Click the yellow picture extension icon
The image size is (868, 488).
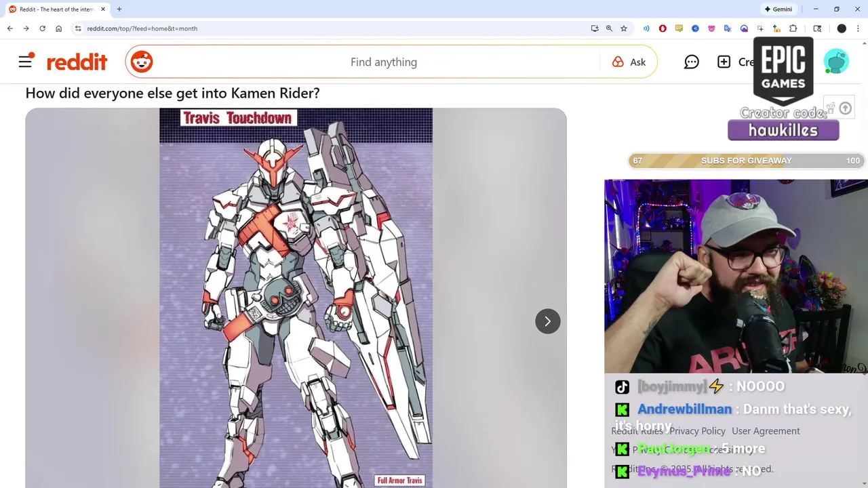(x=679, y=28)
